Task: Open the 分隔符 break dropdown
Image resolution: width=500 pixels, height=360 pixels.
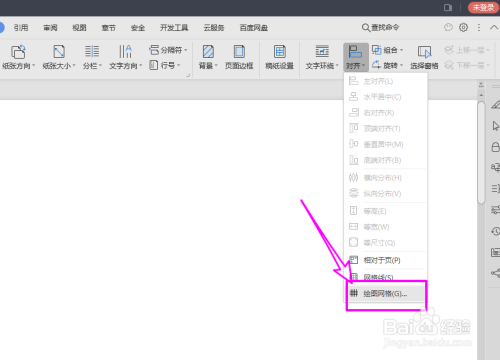Action: pyautogui.click(x=168, y=50)
